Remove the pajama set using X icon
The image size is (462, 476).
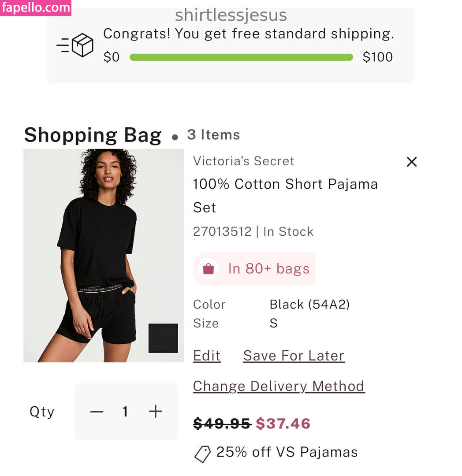tap(411, 162)
